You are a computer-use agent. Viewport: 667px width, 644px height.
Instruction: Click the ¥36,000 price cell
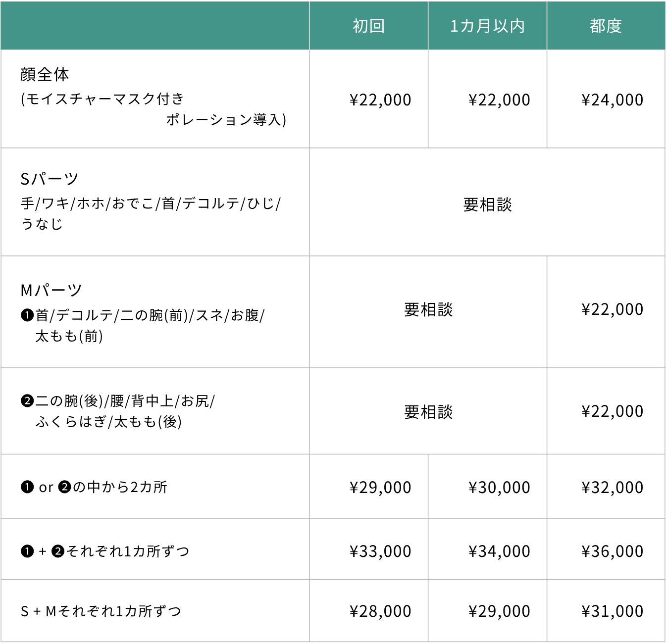click(x=613, y=551)
